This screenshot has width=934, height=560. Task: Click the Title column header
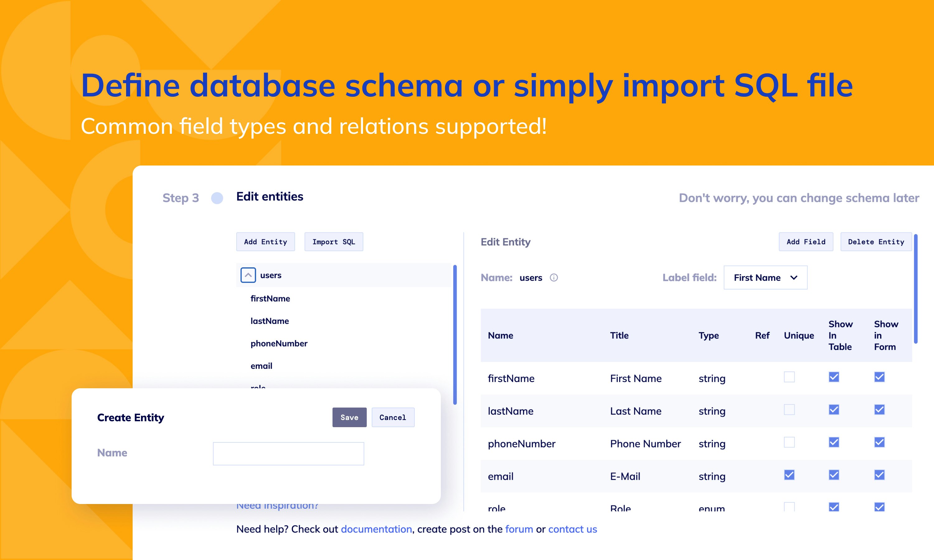[x=619, y=335]
